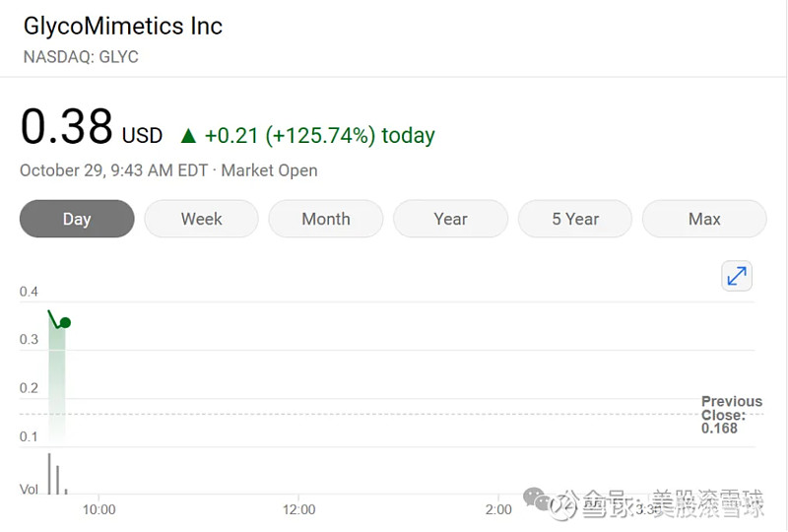Click the 12:00 time axis label
Screen dimensions: 788x532
pyautogui.click(x=299, y=510)
